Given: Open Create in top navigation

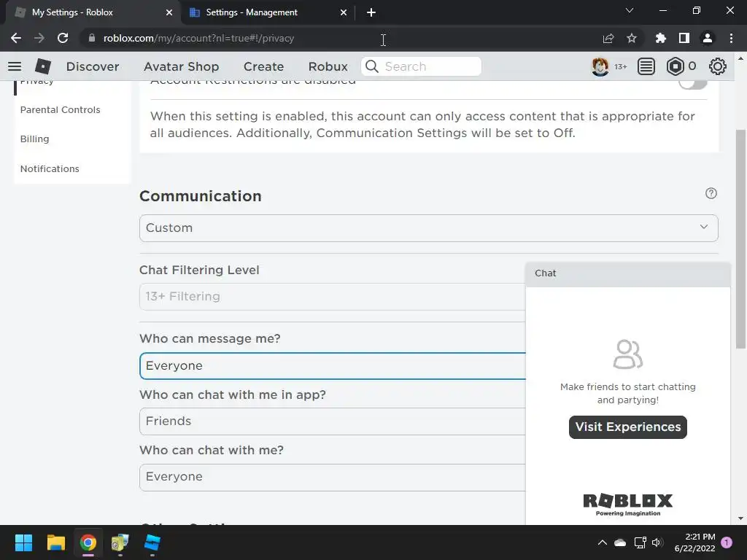Looking at the screenshot, I should pos(263,66).
